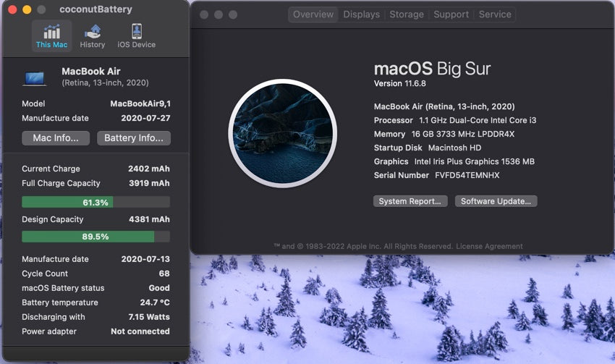Switch to the Displays tab
Viewport: 615px width, 364px height.
[x=362, y=14]
